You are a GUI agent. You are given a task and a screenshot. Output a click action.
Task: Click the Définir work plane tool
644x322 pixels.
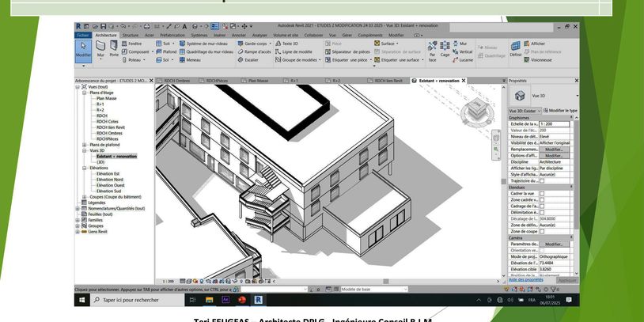coord(516,49)
